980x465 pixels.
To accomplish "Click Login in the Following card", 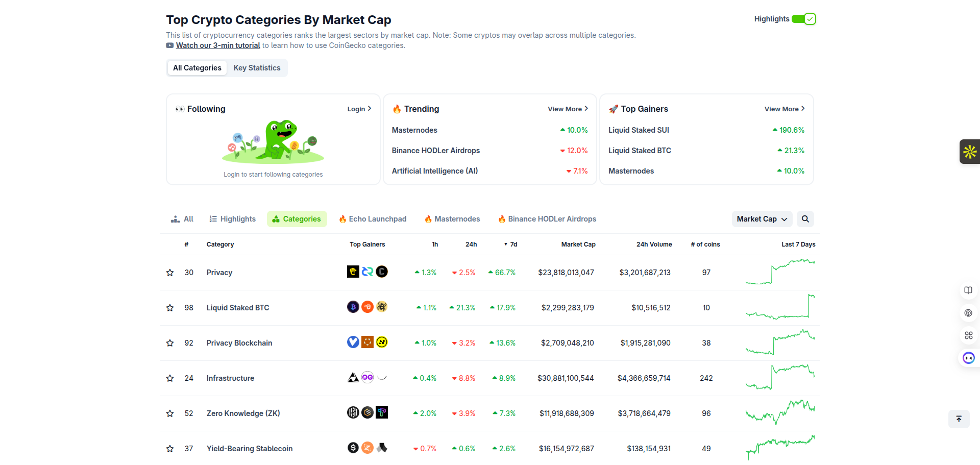I will (359, 109).
